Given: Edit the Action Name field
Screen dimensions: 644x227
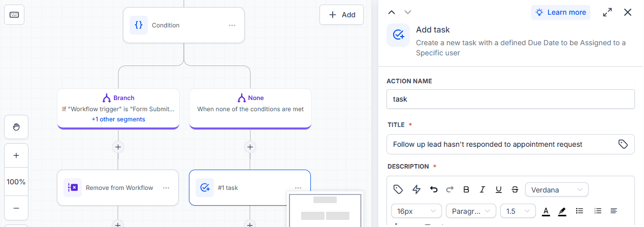Looking at the screenshot, I should point(510,99).
